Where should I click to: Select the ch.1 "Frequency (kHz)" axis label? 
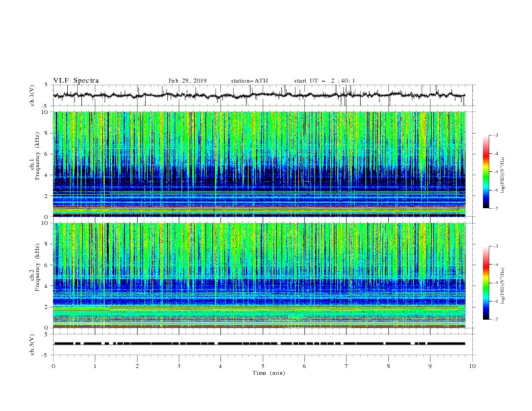(x=38, y=156)
